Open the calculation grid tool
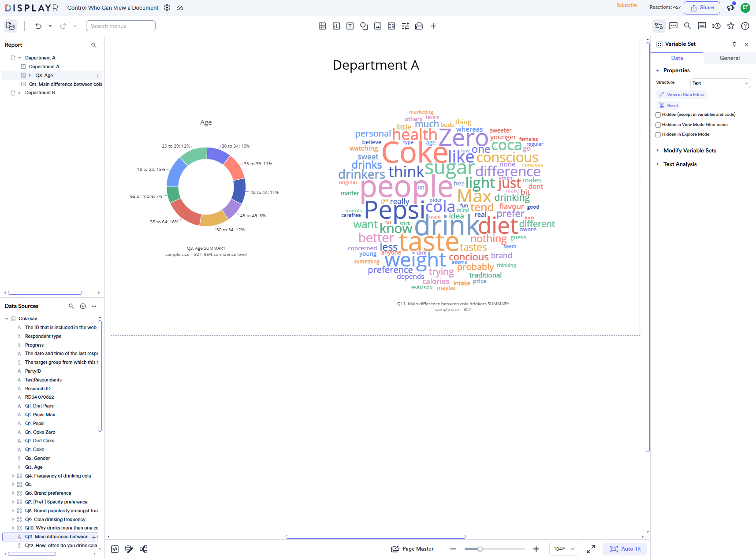The image size is (756, 559). 391,26
